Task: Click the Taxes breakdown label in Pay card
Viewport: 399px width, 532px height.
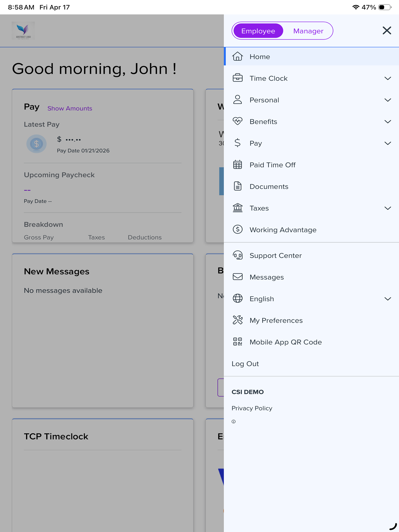Action: pyautogui.click(x=96, y=237)
